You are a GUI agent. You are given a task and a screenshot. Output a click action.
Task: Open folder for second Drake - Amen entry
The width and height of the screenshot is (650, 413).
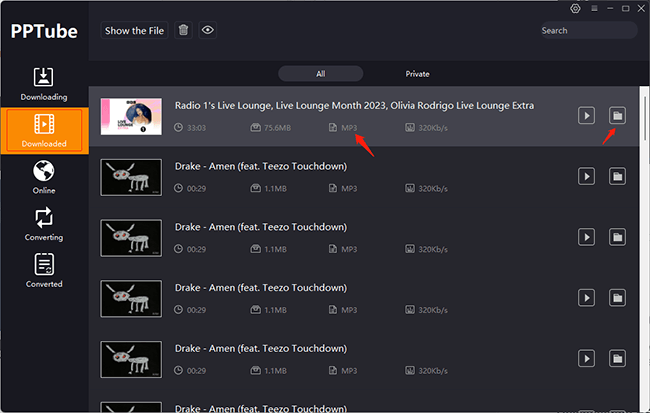coord(617,237)
